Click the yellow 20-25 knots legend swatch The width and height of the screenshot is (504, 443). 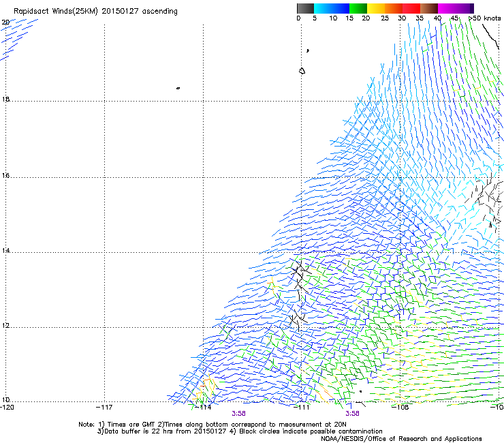point(376,8)
